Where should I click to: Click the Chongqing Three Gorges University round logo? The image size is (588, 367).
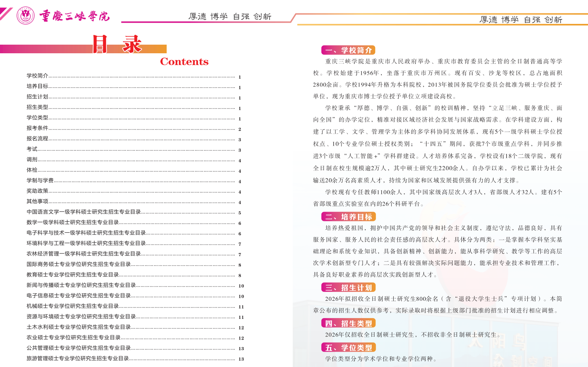tap(26, 15)
